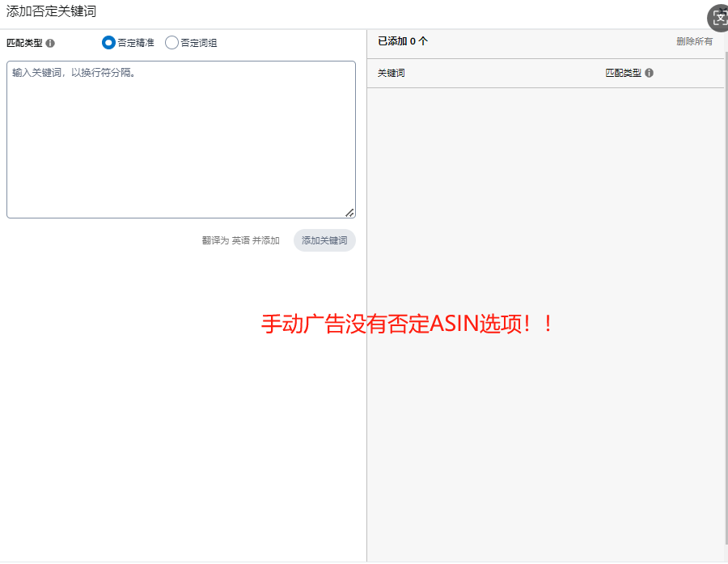Click the right-side vertical scrollbar
This screenshot has height=564, width=728.
coord(726,297)
